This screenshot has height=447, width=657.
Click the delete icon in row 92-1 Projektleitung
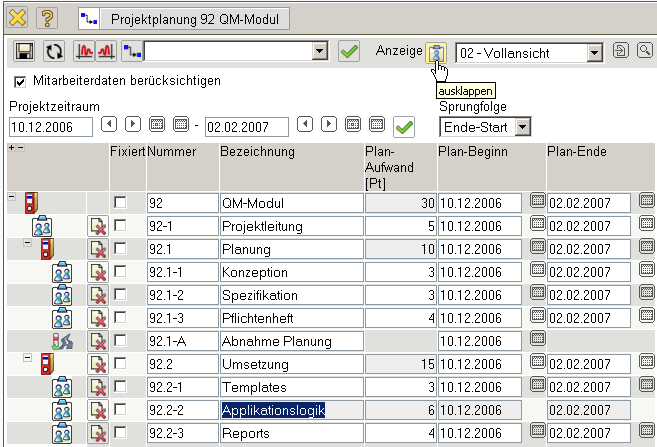(98, 227)
